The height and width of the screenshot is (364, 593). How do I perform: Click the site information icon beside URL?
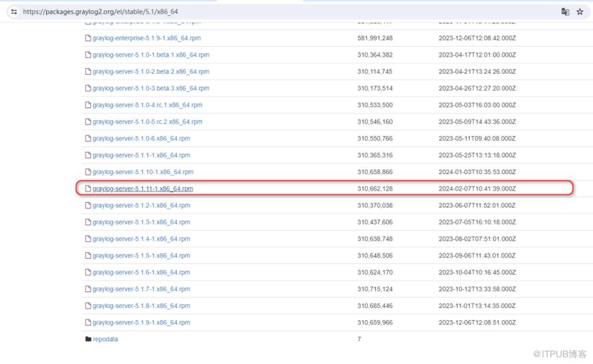14,12
